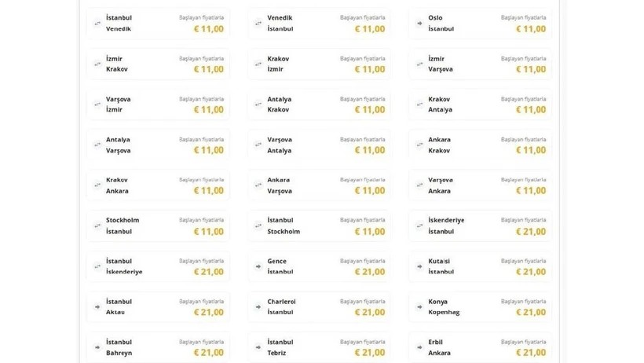Click the €21,00 price for İskenderiye to İstanbul

pyautogui.click(x=531, y=232)
